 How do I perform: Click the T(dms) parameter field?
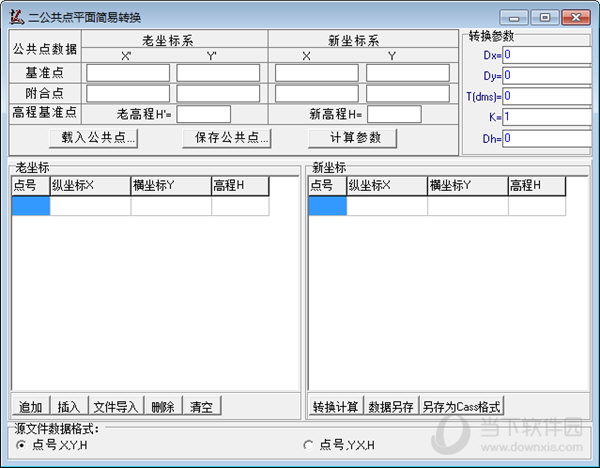click(x=547, y=96)
